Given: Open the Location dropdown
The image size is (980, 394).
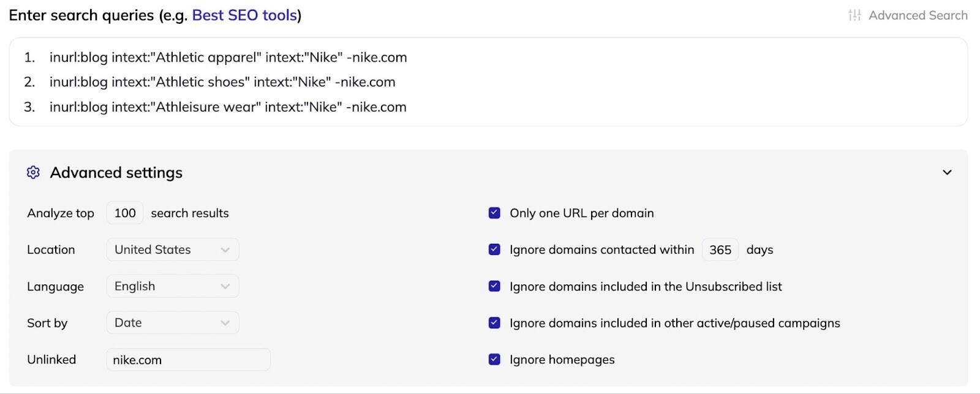Looking at the screenshot, I should tap(171, 249).
